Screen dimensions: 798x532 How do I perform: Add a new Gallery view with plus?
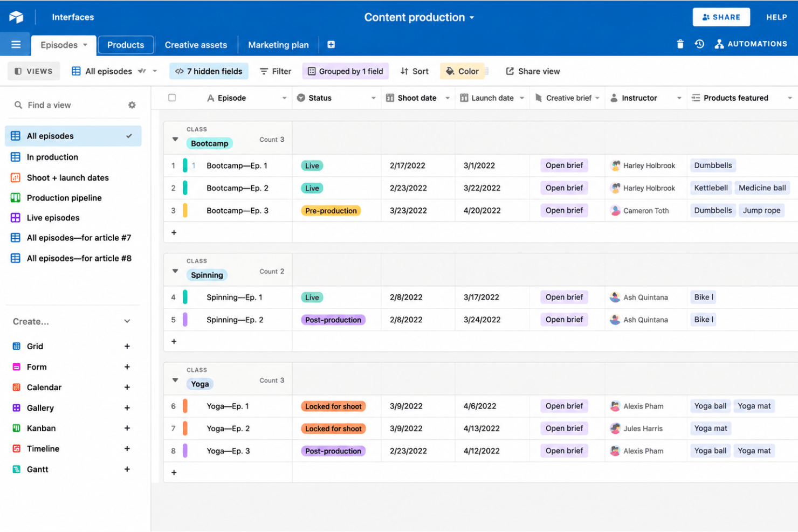pyautogui.click(x=127, y=408)
